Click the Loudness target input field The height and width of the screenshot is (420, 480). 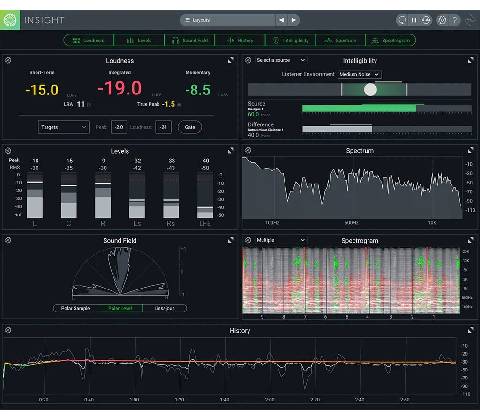click(x=163, y=127)
